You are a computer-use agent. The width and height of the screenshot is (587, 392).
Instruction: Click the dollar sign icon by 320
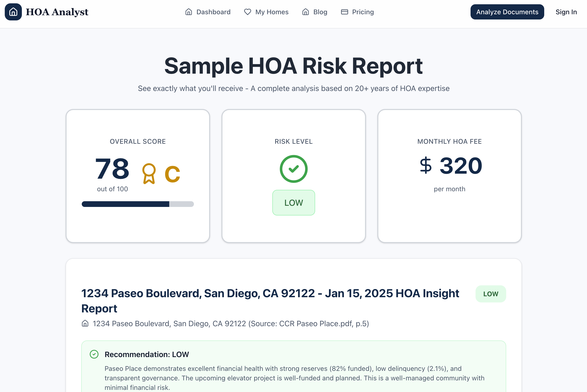click(426, 165)
